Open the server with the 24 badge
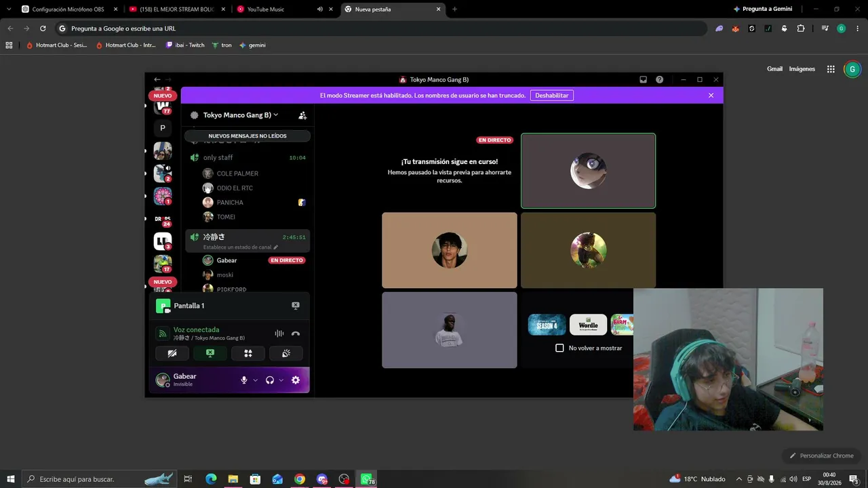The image size is (868, 488). [x=163, y=219]
